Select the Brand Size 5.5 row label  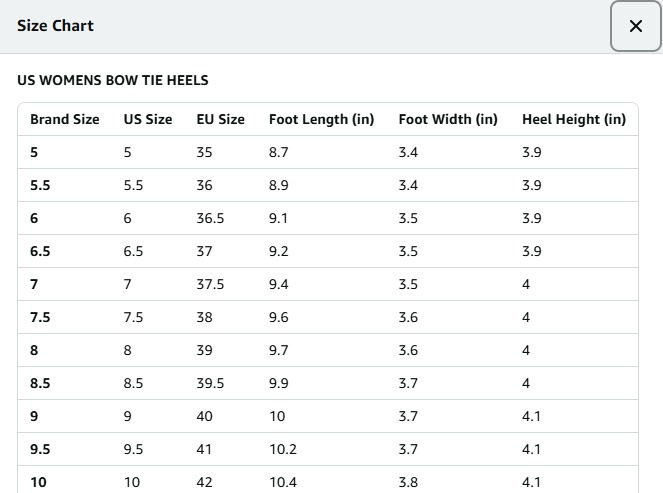pos(40,185)
